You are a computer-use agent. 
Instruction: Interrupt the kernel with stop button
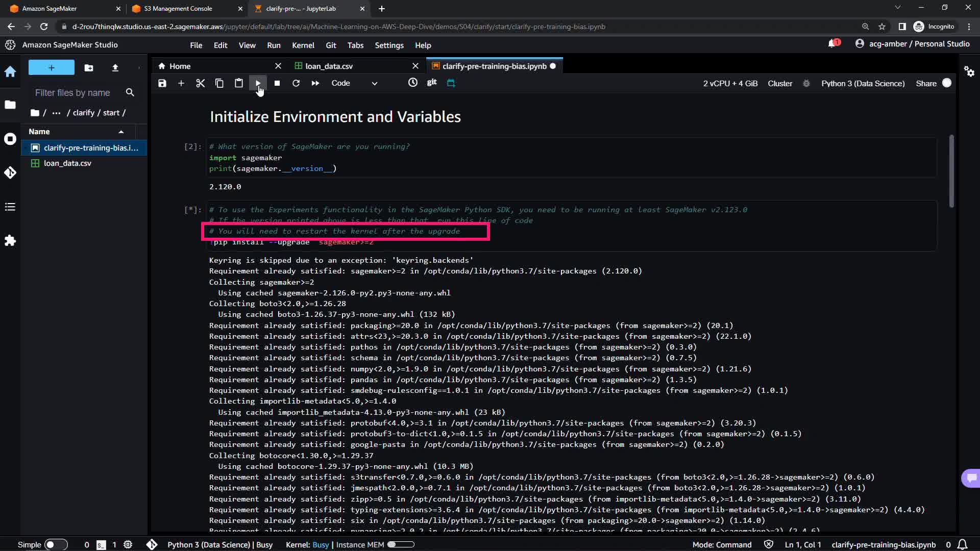click(277, 83)
